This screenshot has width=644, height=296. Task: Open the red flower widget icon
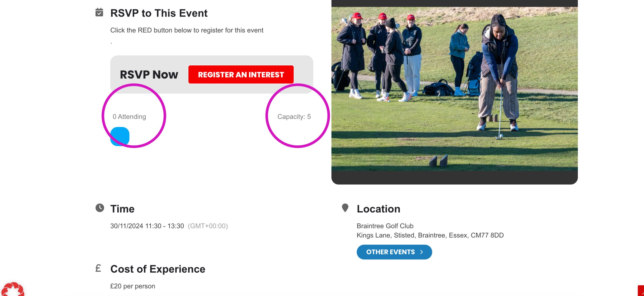pos(13,289)
